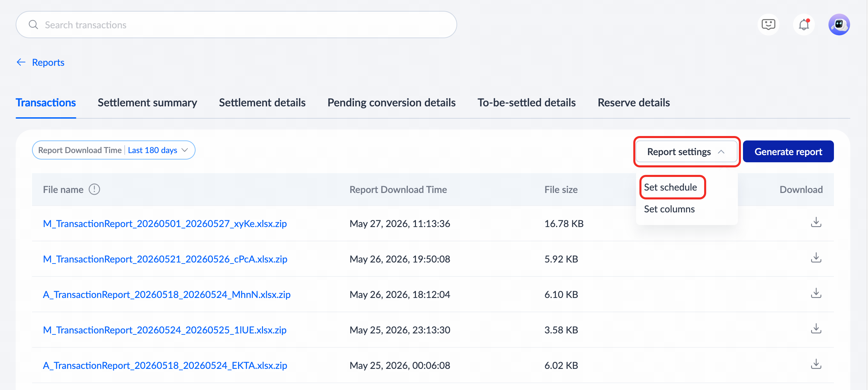Choose Set columns from the menu

[x=669, y=209]
